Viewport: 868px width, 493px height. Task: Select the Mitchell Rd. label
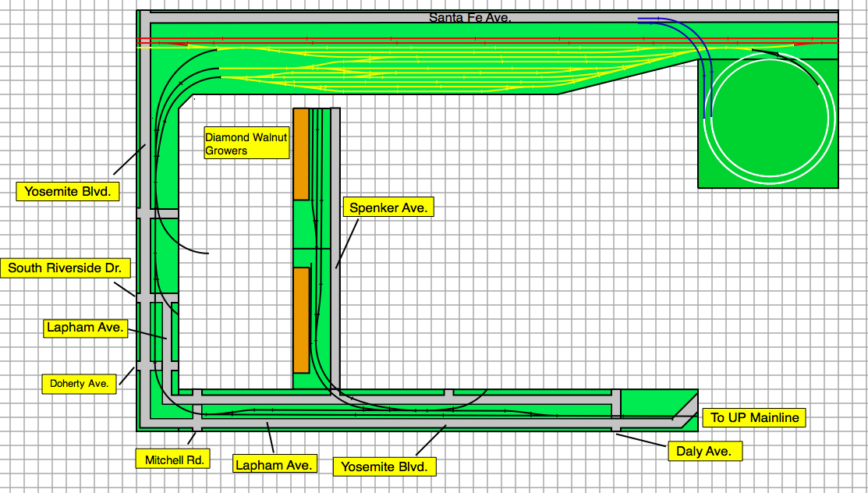pyautogui.click(x=172, y=460)
